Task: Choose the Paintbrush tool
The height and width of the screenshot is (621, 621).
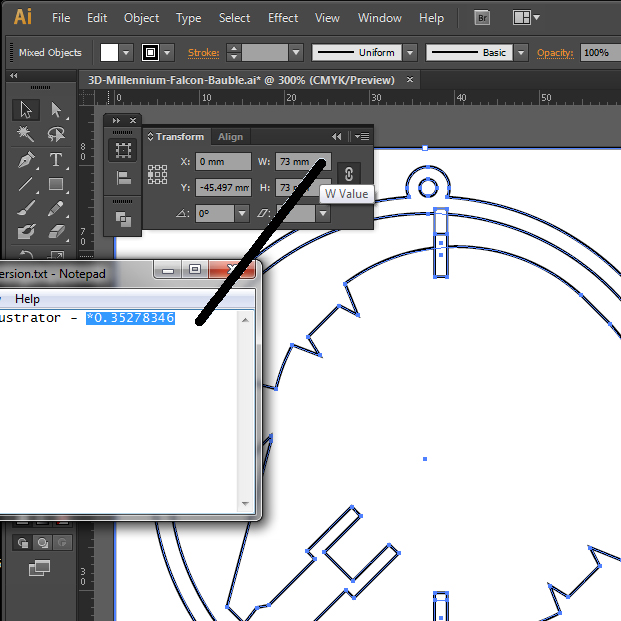Action: [26, 208]
